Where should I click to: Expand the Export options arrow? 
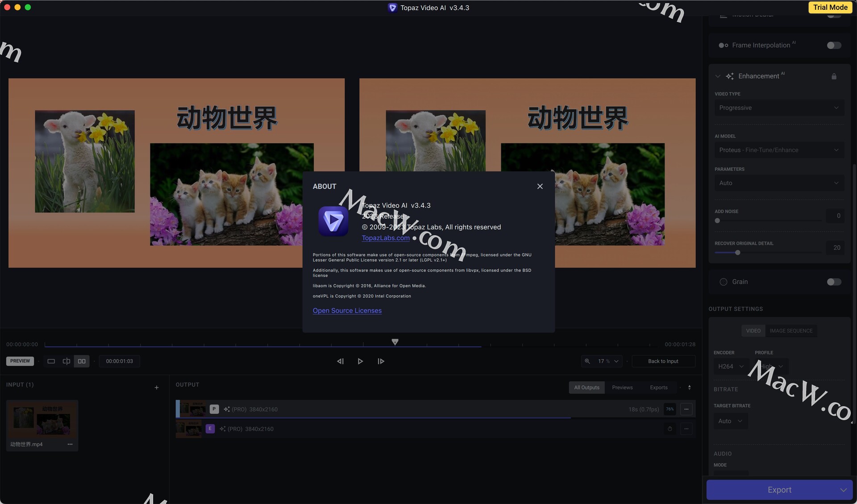(x=843, y=490)
